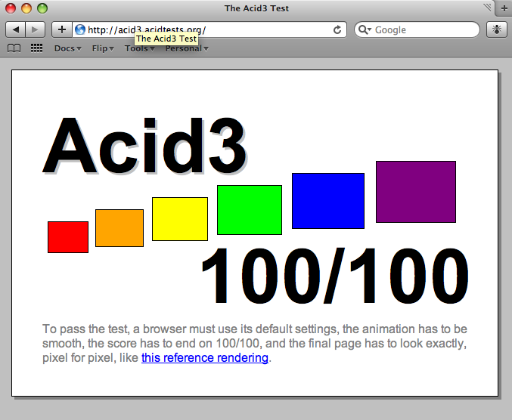512x420 pixels.
Task: Open the Tools bookmarks menu
Action: (x=139, y=48)
